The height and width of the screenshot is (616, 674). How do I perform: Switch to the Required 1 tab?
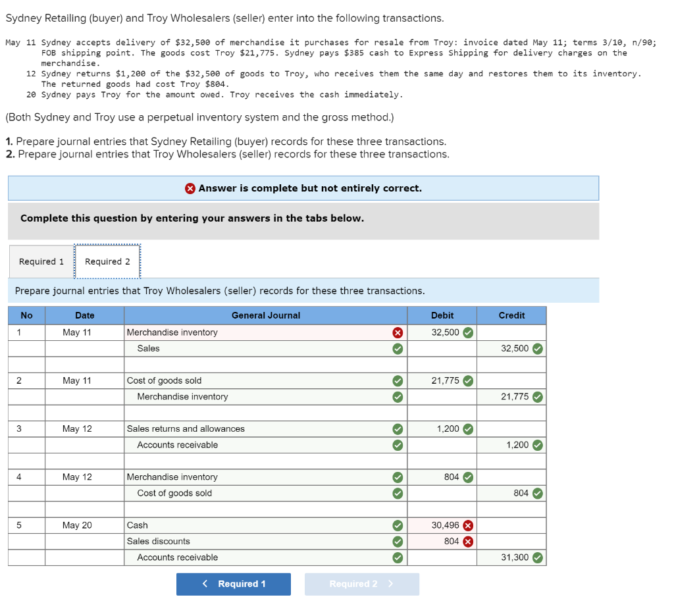tap(41, 261)
